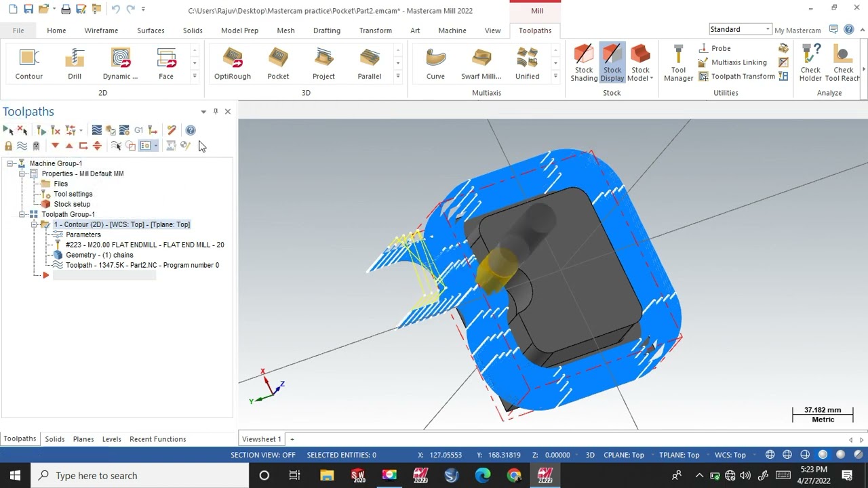Toggle Section View in status bar
The height and width of the screenshot is (488, 868).
point(263,455)
